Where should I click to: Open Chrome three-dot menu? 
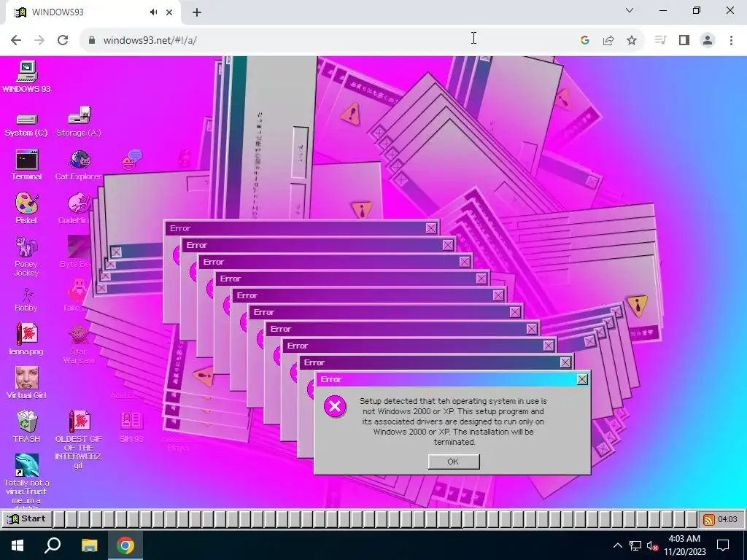[731, 41]
